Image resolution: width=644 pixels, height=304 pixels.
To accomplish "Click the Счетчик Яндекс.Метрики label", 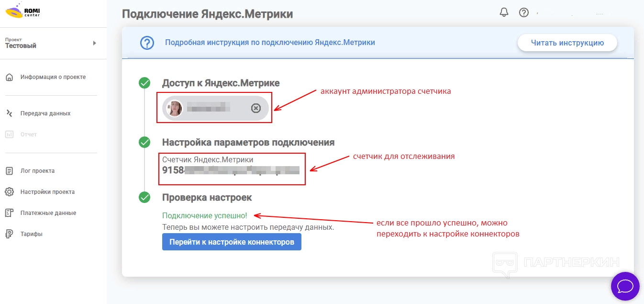I will (x=208, y=159).
